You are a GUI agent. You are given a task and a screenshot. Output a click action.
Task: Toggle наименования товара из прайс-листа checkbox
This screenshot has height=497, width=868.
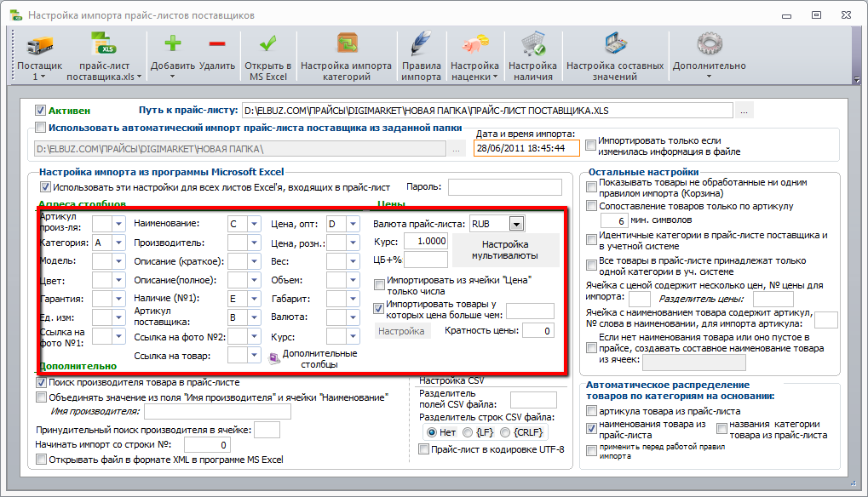coord(592,428)
